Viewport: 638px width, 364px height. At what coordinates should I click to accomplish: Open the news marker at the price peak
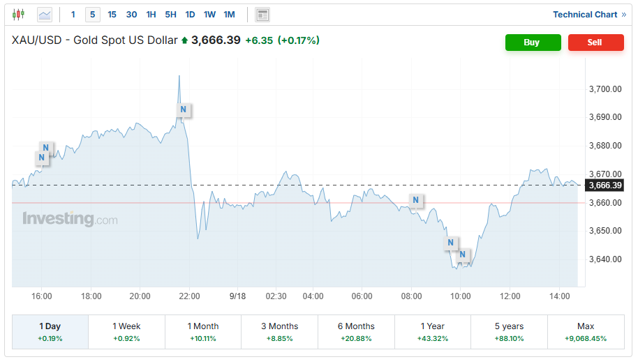[183, 109]
